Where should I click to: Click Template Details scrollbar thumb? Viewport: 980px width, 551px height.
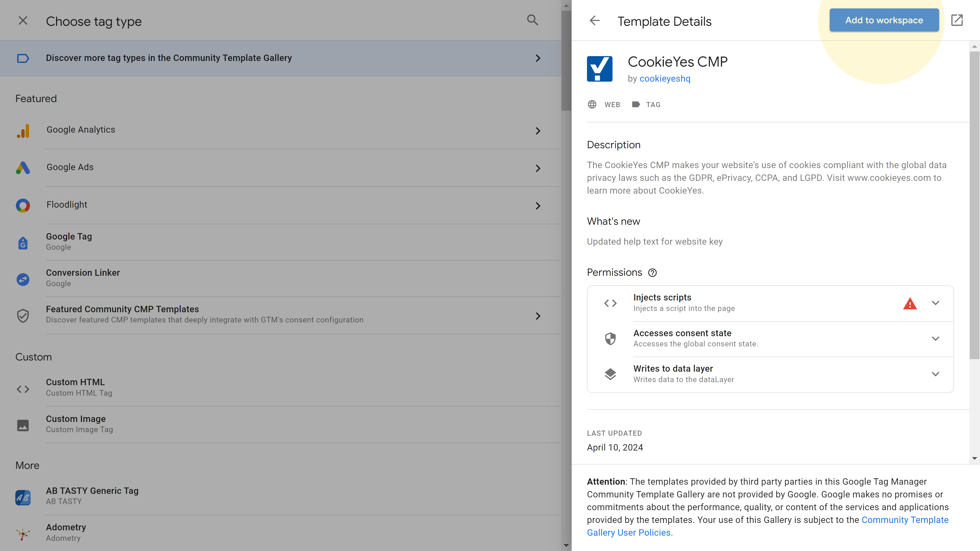[974, 205]
